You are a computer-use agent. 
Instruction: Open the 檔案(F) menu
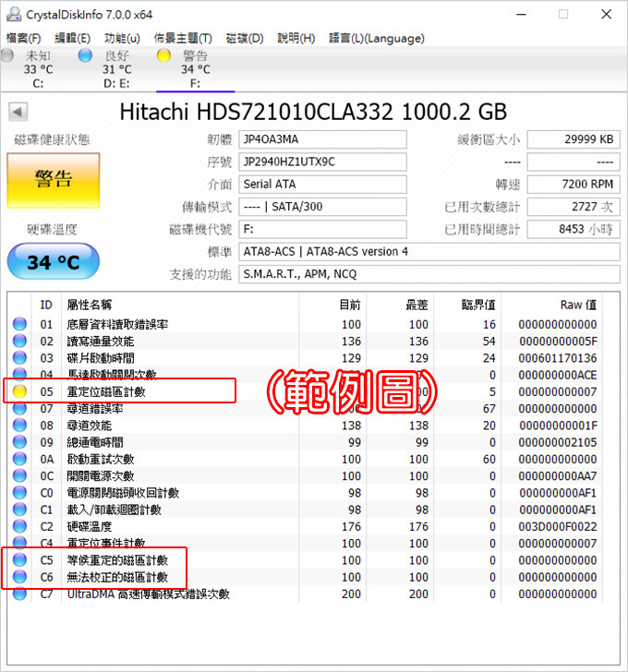[x=24, y=38]
